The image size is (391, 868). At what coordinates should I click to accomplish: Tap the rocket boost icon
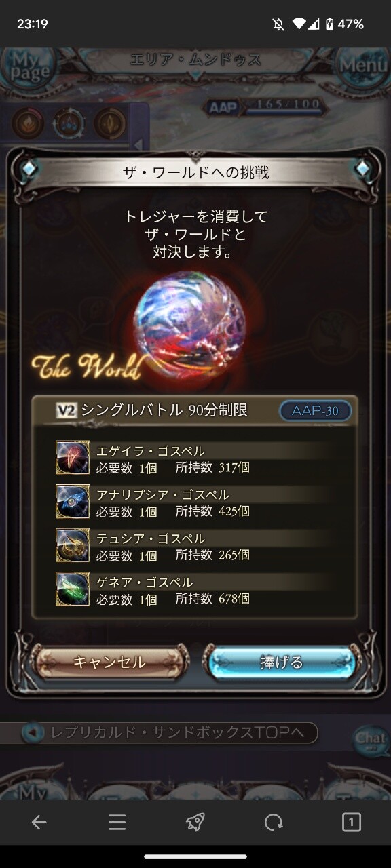[195, 823]
